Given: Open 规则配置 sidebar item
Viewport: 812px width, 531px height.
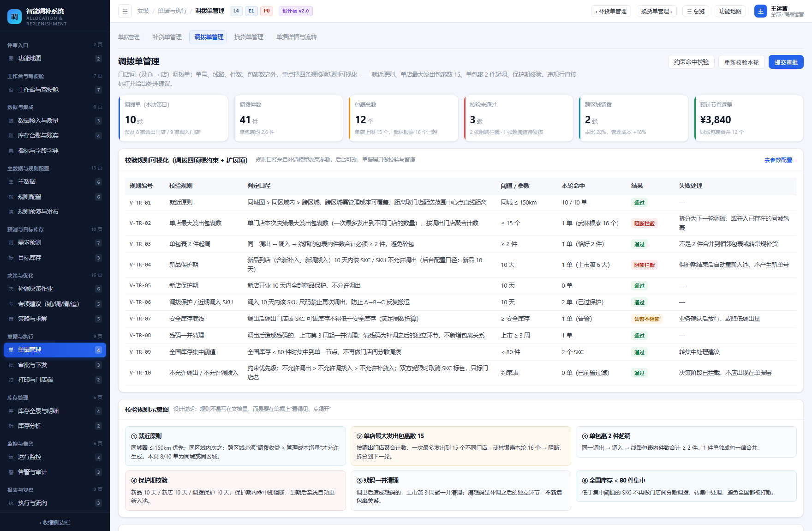Looking at the screenshot, I should (x=55, y=197).
